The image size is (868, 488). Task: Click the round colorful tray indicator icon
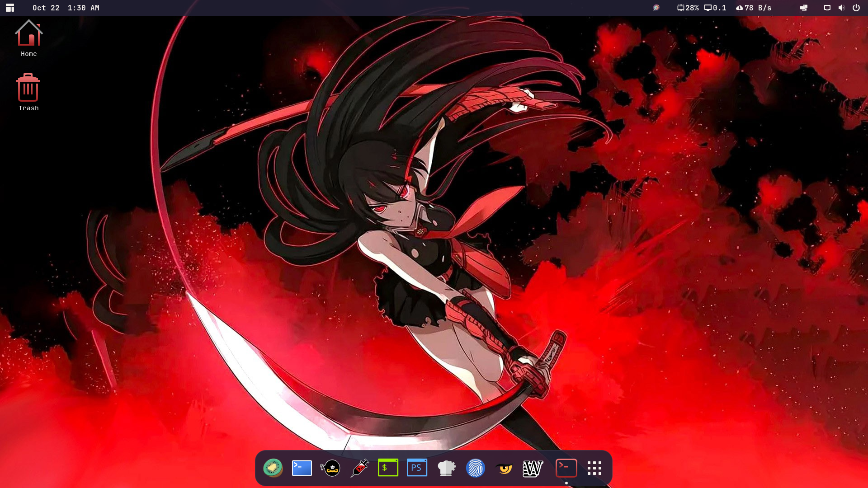pyautogui.click(x=656, y=8)
